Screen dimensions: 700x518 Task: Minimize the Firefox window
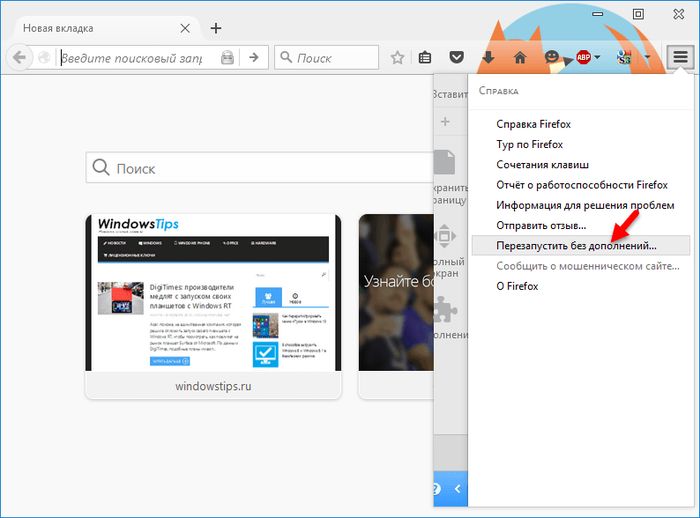[597, 14]
